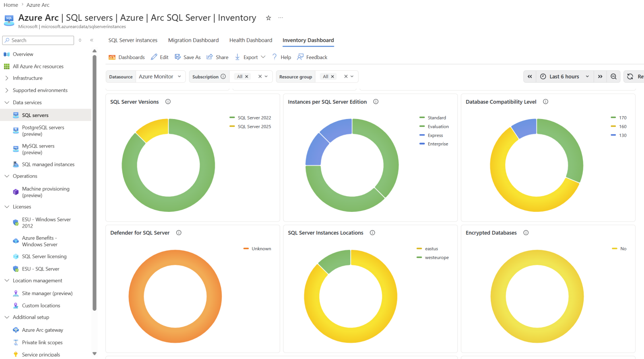Shift time range back with left double arrow
The image size is (644, 359).
point(530,76)
